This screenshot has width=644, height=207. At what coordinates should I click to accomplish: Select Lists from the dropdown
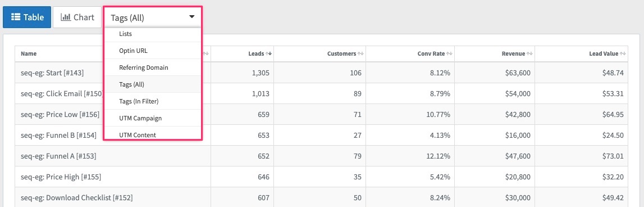point(152,34)
